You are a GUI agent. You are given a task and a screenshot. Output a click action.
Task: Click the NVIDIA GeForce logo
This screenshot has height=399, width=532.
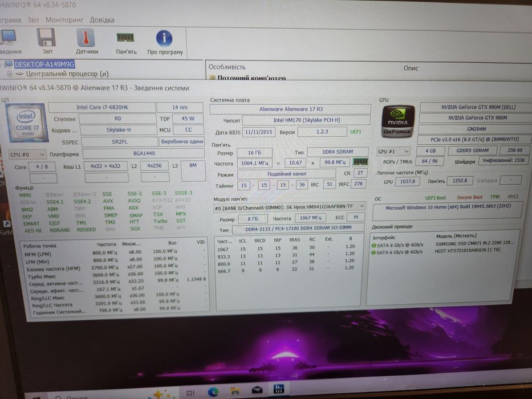point(397,122)
